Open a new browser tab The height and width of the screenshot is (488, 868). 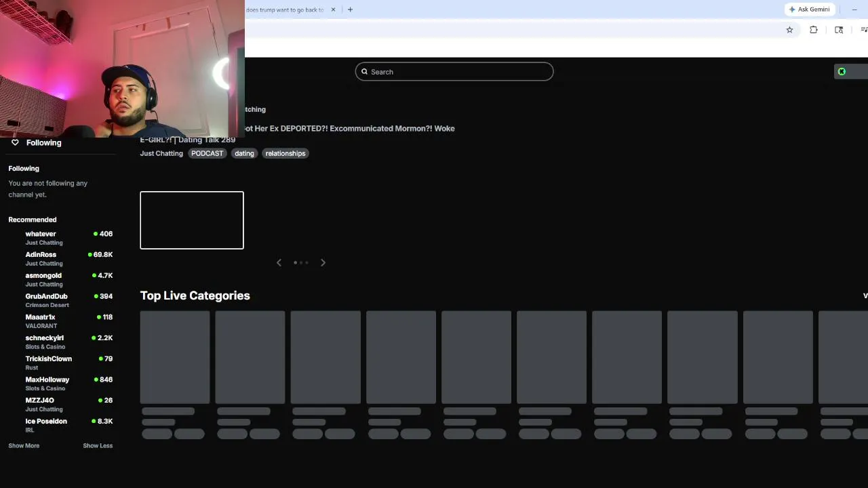point(350,9)
